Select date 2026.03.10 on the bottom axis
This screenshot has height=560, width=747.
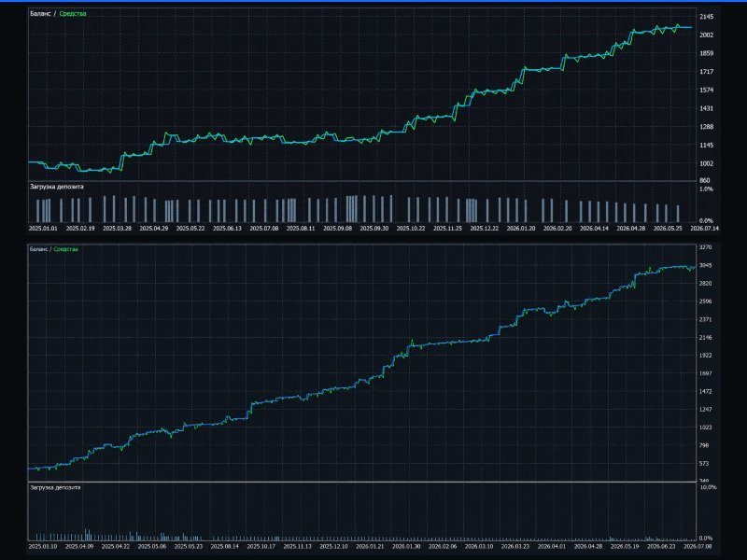479,547
